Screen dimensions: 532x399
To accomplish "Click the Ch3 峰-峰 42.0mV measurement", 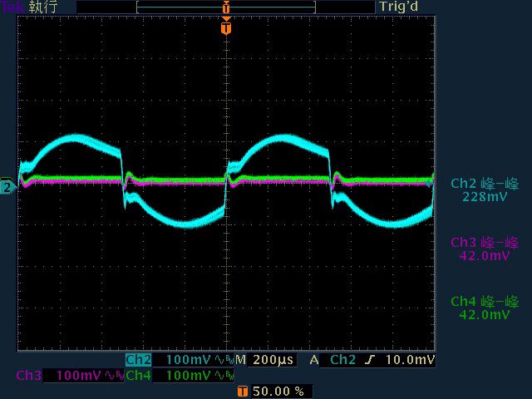I will point(485,249).
